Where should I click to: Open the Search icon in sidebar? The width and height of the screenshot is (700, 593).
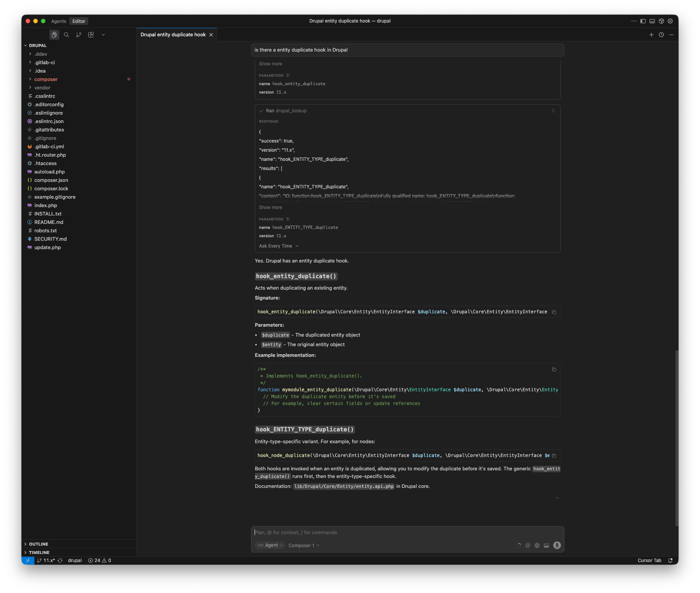coord(66,35)
